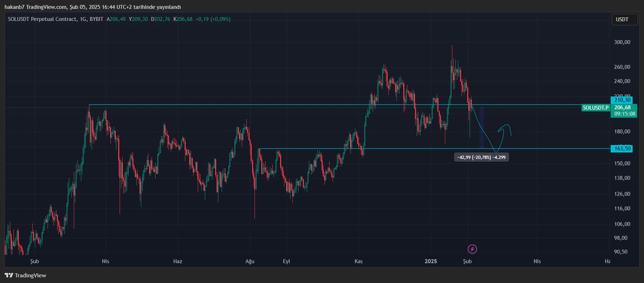Select the measurement label −42,99 (−20,78%)

[481, 158]
